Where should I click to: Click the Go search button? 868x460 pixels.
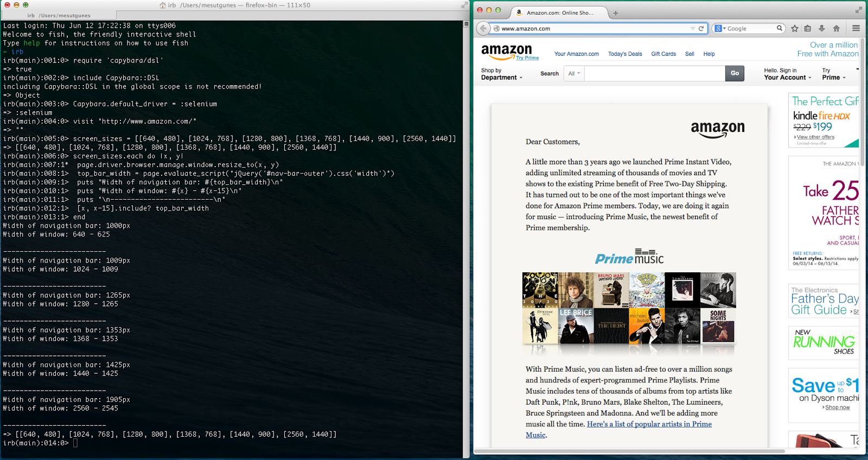[x=735, y=73]
